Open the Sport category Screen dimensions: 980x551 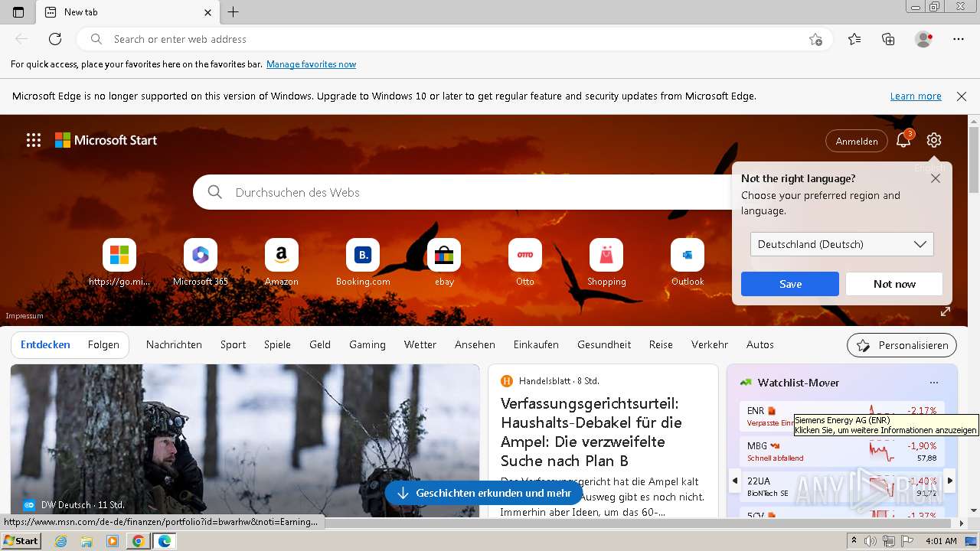[233, 345]
